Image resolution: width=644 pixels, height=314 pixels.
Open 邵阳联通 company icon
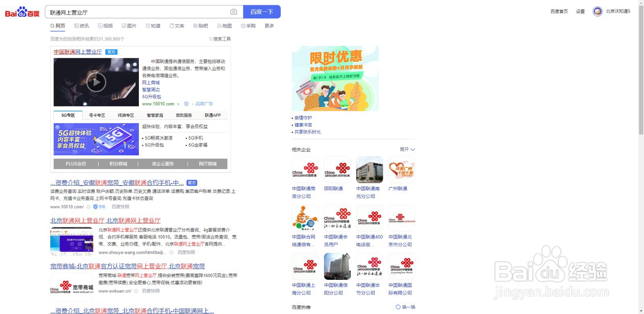pyautogui.click(x=337, y=170)
